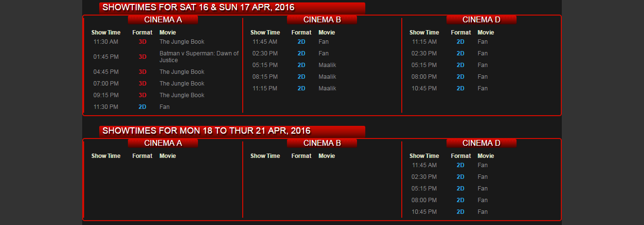This screenshot has height=225, width=644.
Task: Click The Jungle Book title for the 07:00 PM show
Action: tap(182, 84)
